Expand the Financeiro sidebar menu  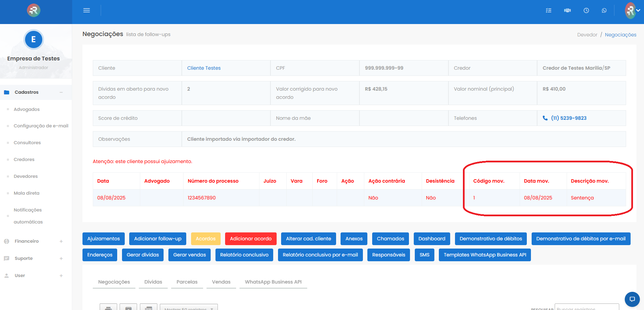click(x=61, y=241)
